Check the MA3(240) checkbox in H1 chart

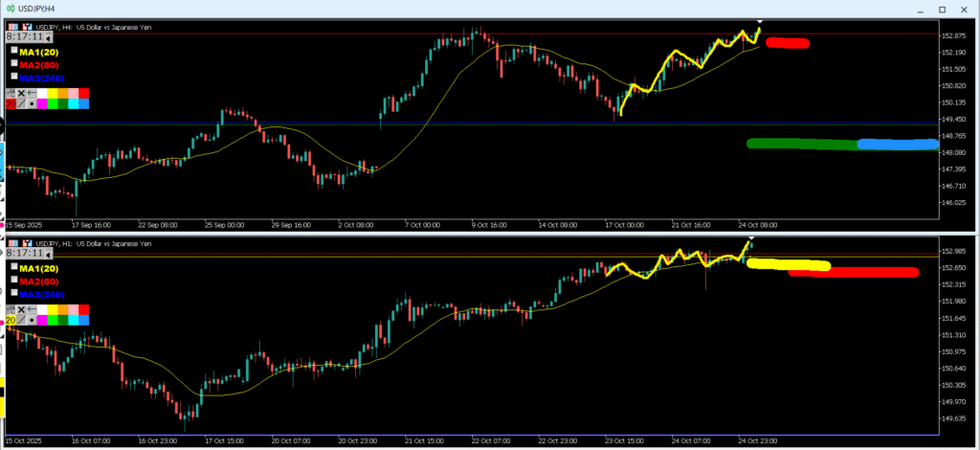[13, 293]
